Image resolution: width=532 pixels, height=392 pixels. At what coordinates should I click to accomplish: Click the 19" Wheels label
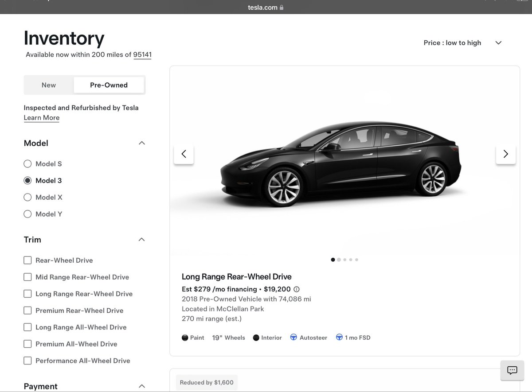coord(228,338)
